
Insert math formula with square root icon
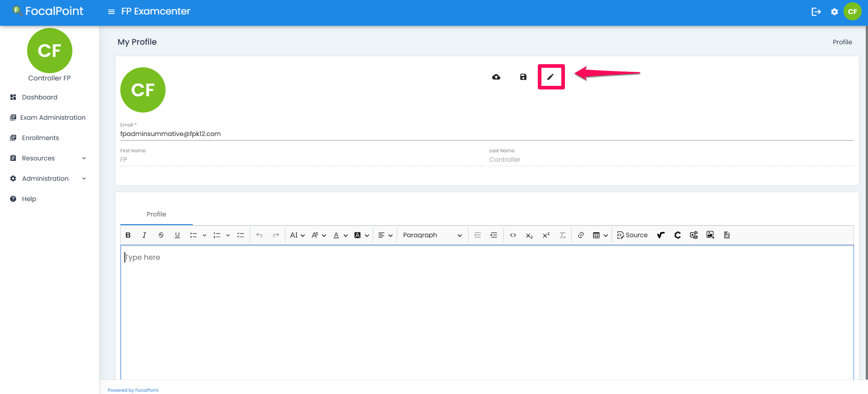coord(661,235)
